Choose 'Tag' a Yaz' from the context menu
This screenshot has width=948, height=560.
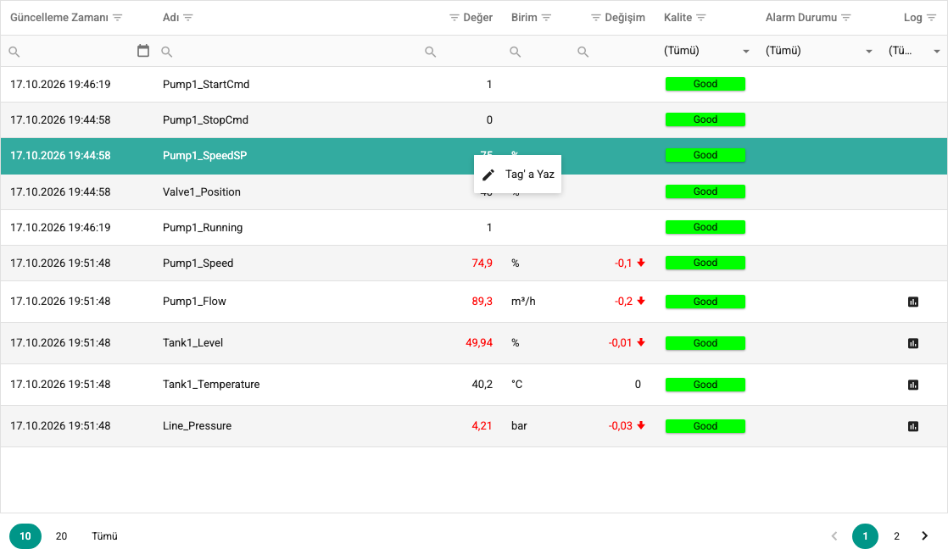tap(517, 175)
